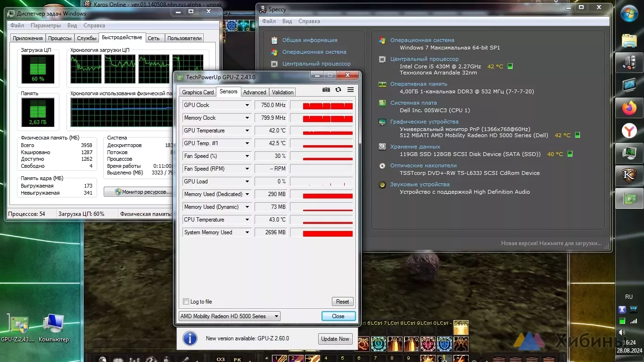Open the Fan Speed (RPM) sensor dropdown

247,169
